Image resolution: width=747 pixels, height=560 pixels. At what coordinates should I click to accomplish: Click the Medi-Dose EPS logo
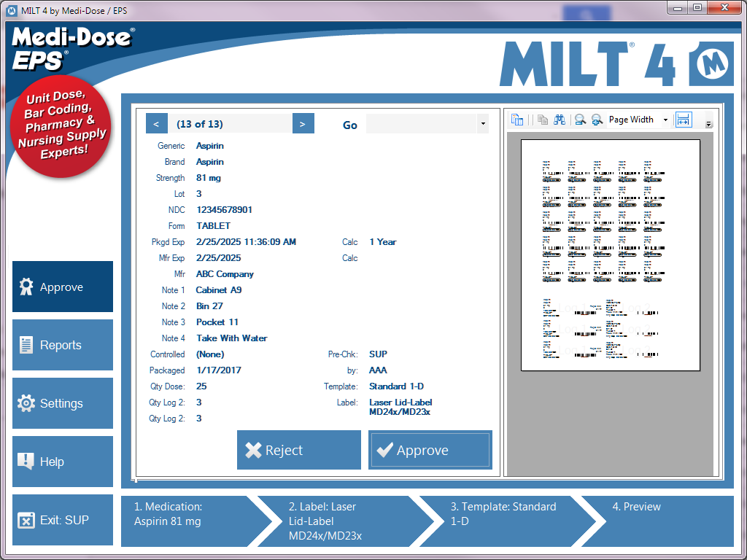tap(72, 49)
